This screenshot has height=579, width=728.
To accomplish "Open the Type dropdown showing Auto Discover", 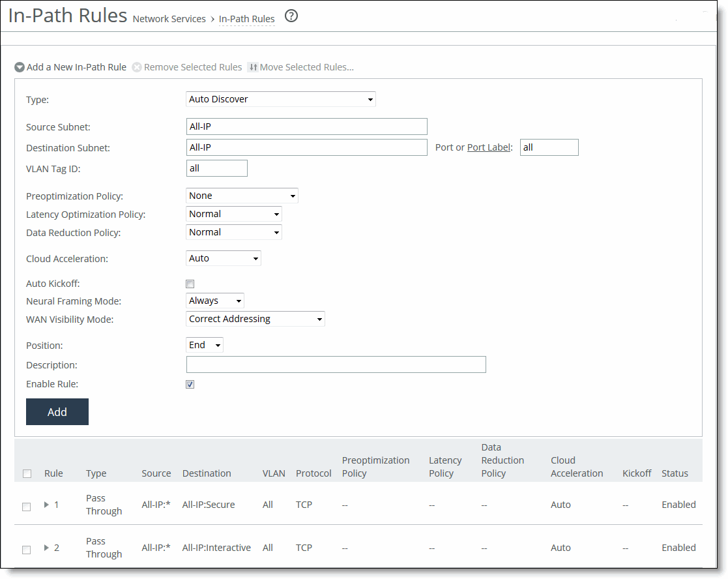I will 370,99.
